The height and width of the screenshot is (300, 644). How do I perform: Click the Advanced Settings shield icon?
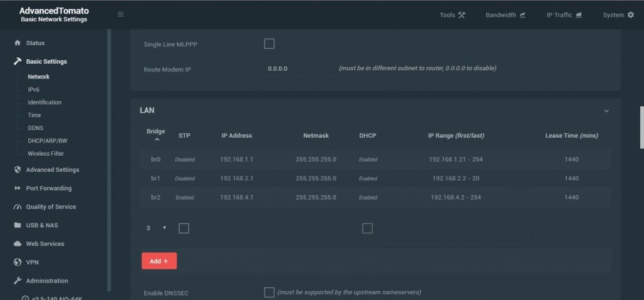coord(17,169)
